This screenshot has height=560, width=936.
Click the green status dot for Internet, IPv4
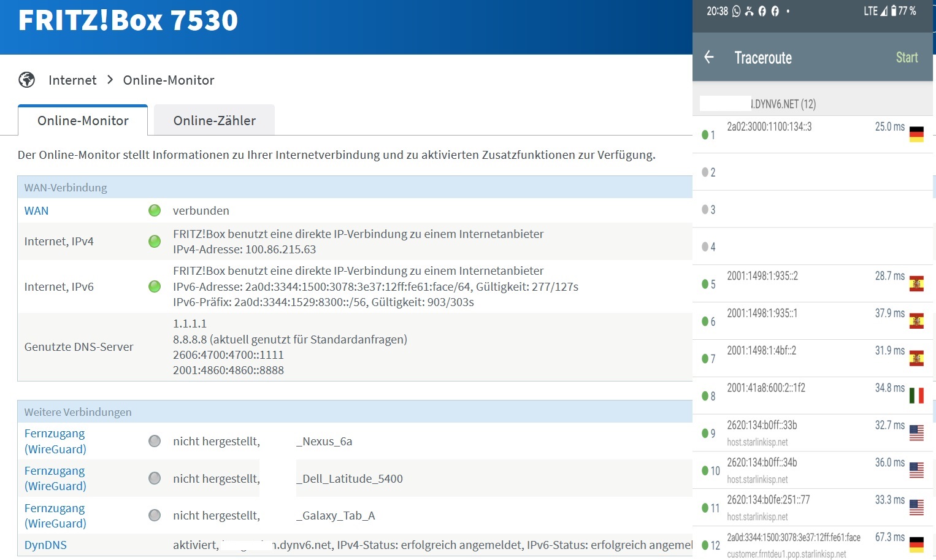click(155, 241)
